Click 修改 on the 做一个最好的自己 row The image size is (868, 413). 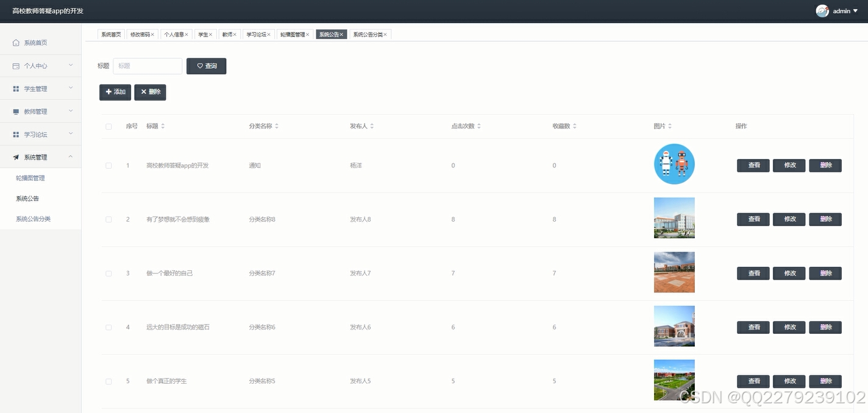tap(789, 273)
